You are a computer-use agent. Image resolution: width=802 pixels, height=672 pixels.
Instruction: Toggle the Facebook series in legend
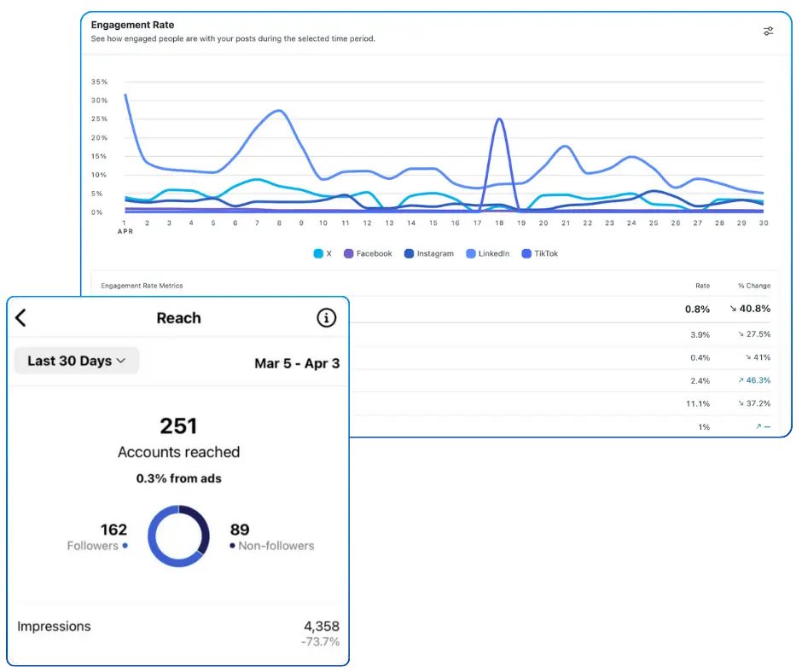pyautogui.click(x=368, y=253)
